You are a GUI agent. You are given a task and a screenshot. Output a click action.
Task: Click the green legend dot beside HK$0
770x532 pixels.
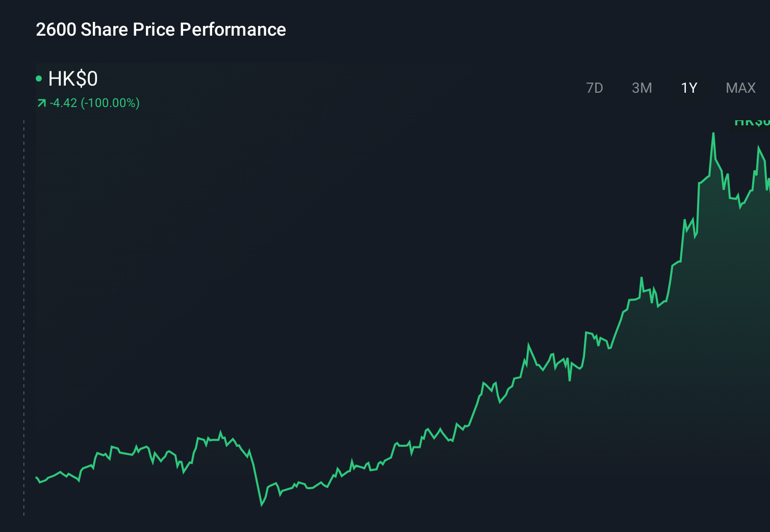(38, 77)
